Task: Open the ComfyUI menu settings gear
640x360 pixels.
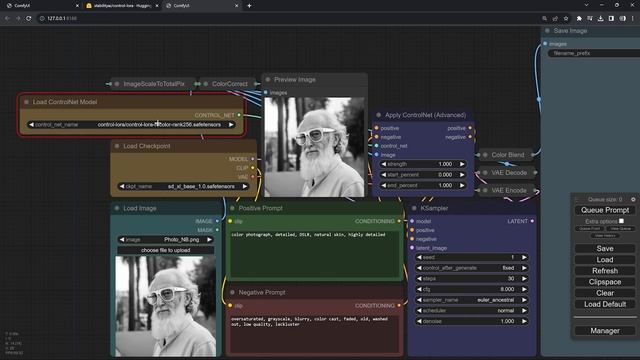Action: (633, 199)
